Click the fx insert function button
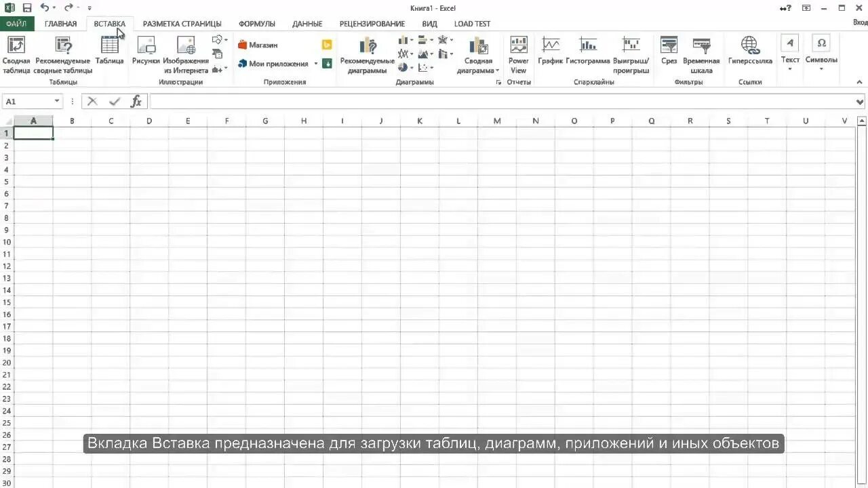Image resolution: width=868 pixels, height=488 pixels. pos(136,102)
